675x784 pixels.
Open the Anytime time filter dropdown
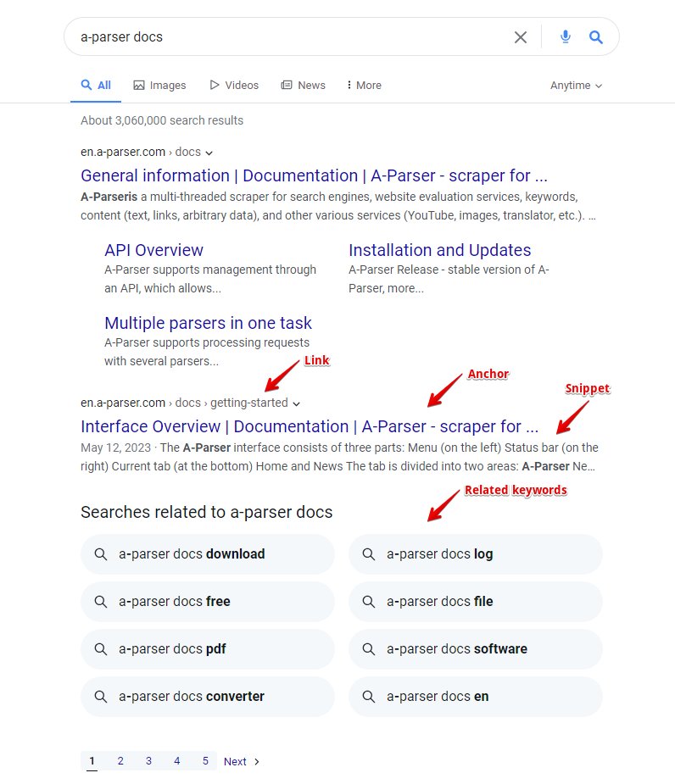tap(576, 86)
